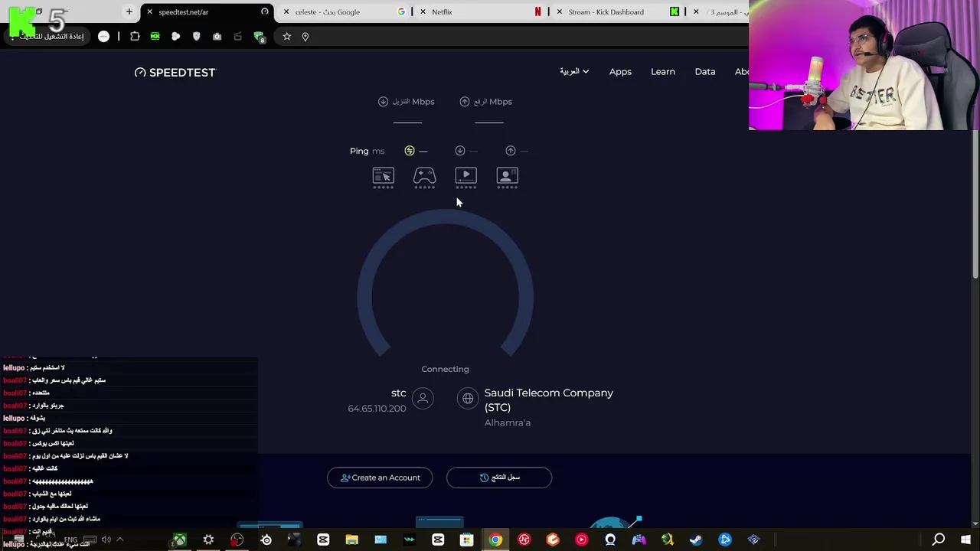Expand the العربية language dropdown

(x=574, y=71)
